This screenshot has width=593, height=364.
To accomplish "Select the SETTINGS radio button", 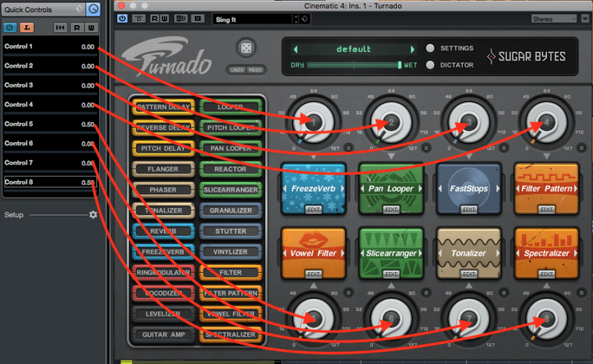I will coord(430,48).
